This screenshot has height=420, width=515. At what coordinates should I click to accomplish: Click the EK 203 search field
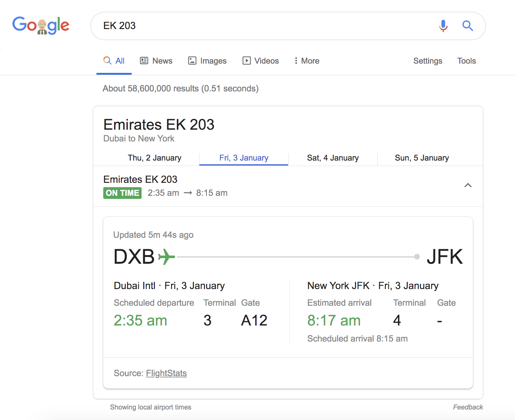[263, 26]
